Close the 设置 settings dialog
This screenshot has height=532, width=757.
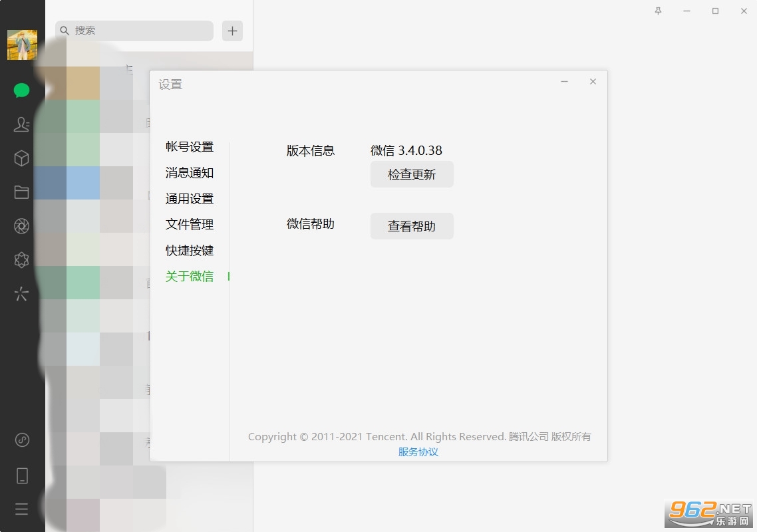point(593,82)
